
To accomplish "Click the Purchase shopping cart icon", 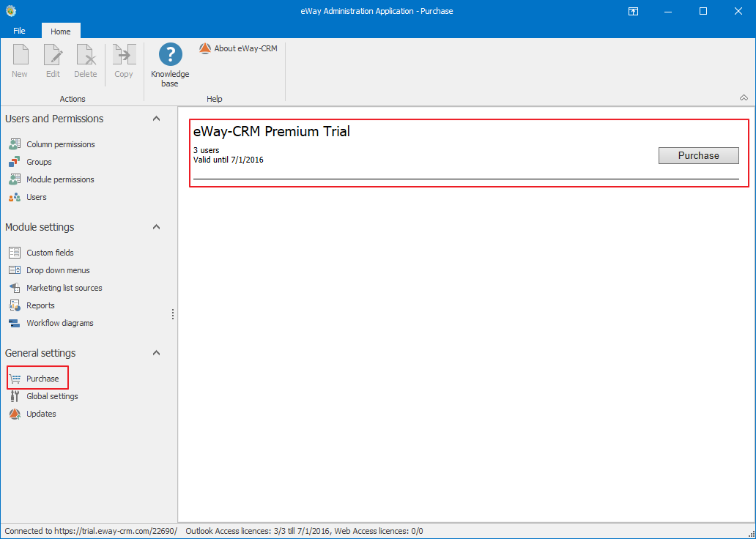I will (15, 379).
